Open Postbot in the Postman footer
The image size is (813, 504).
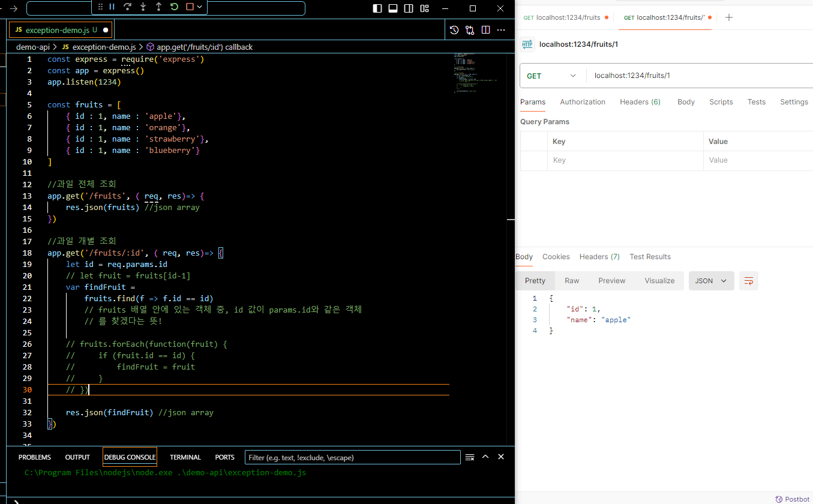tap(792, 499)
